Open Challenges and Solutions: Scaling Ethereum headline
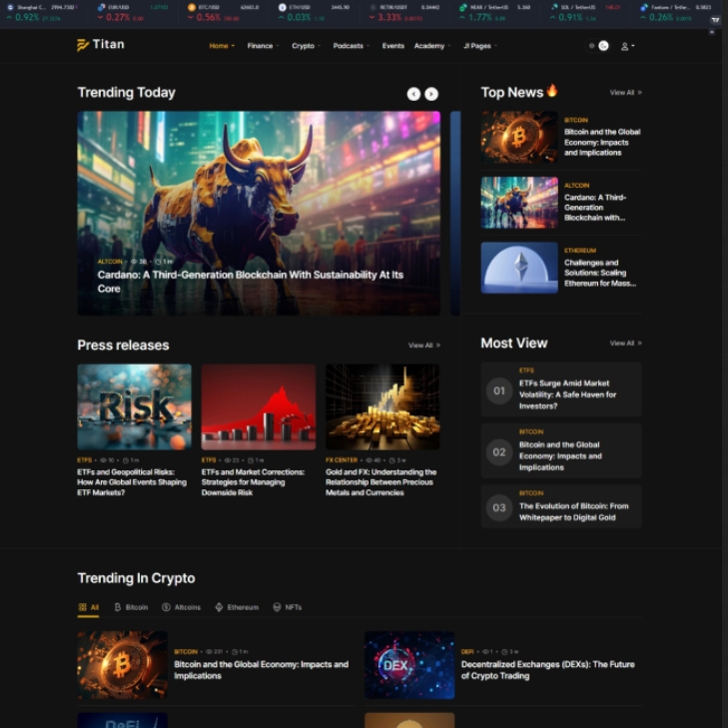728x728 pixels. [600, 273]
